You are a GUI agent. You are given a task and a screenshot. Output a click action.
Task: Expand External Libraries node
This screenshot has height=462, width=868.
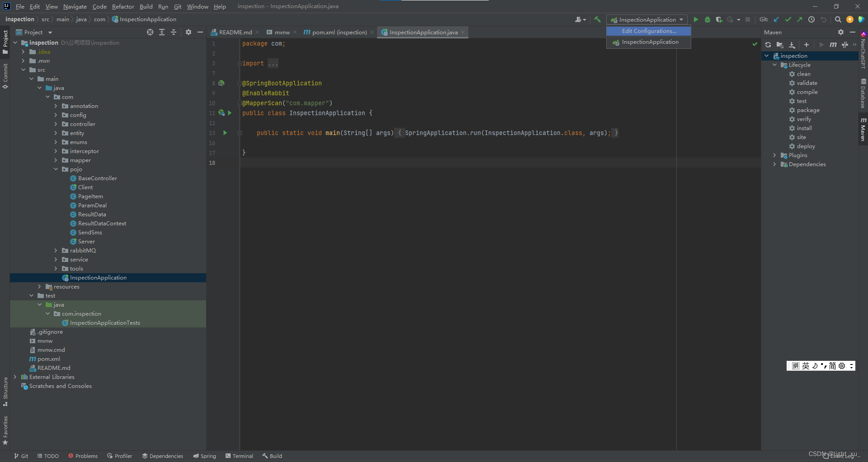15,377
